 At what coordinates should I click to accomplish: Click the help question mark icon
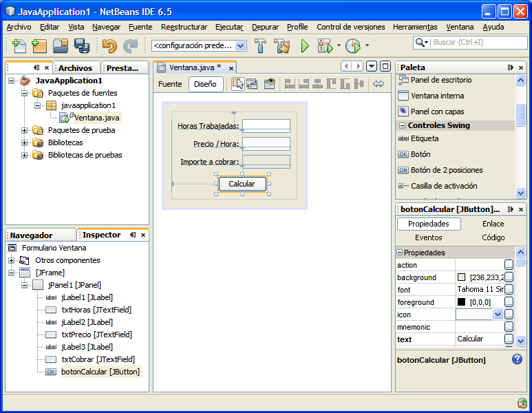[x=517, y=359]
